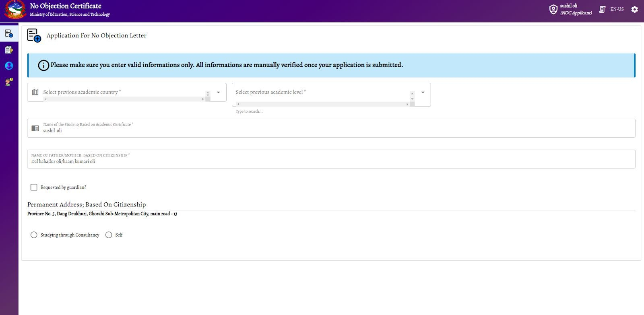Expand the previous academic country dropdown arrow
This screenshot has width=644, height=315.
218,92
